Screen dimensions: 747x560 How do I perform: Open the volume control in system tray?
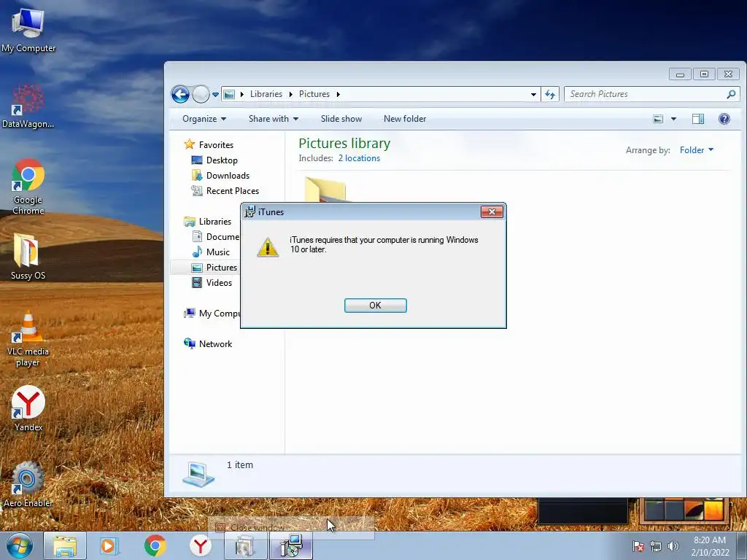[673, 546]
